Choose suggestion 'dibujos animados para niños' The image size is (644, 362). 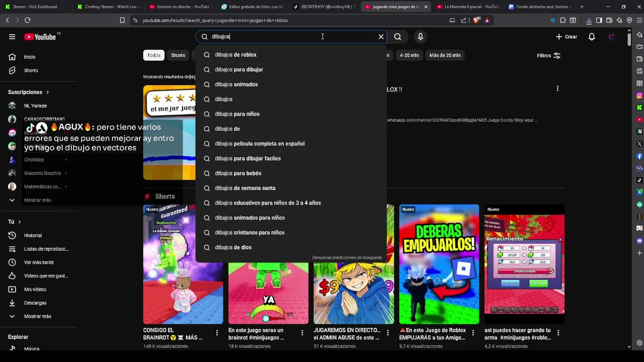(x=291, y=218)
